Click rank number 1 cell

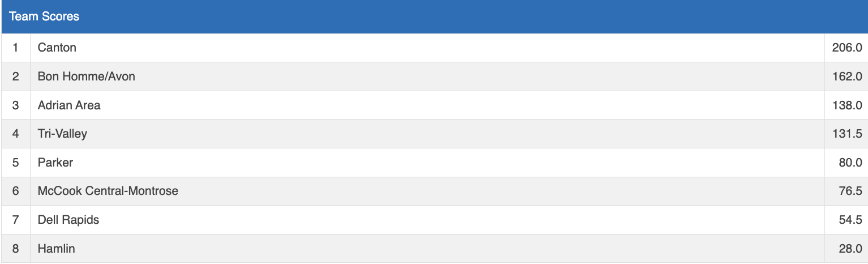15,48
